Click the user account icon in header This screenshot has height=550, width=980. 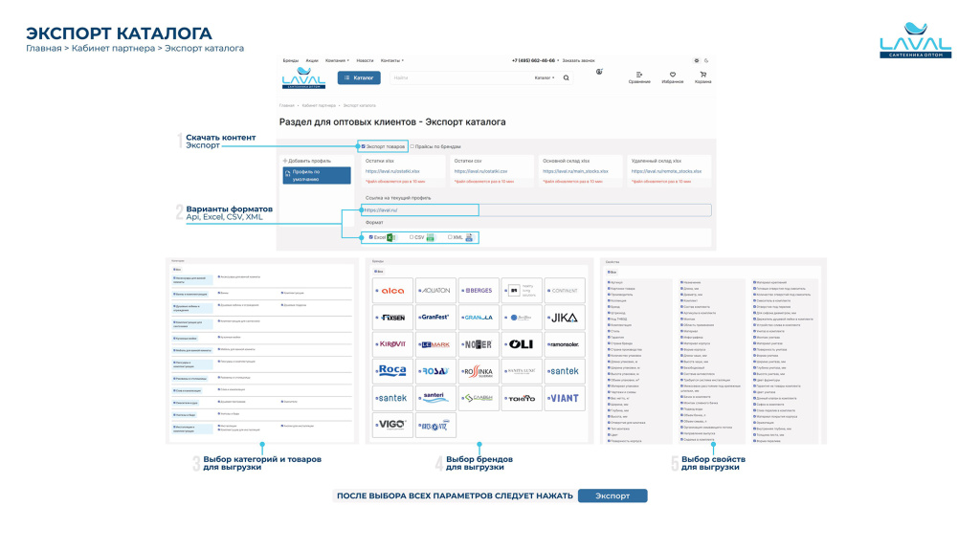599,72
